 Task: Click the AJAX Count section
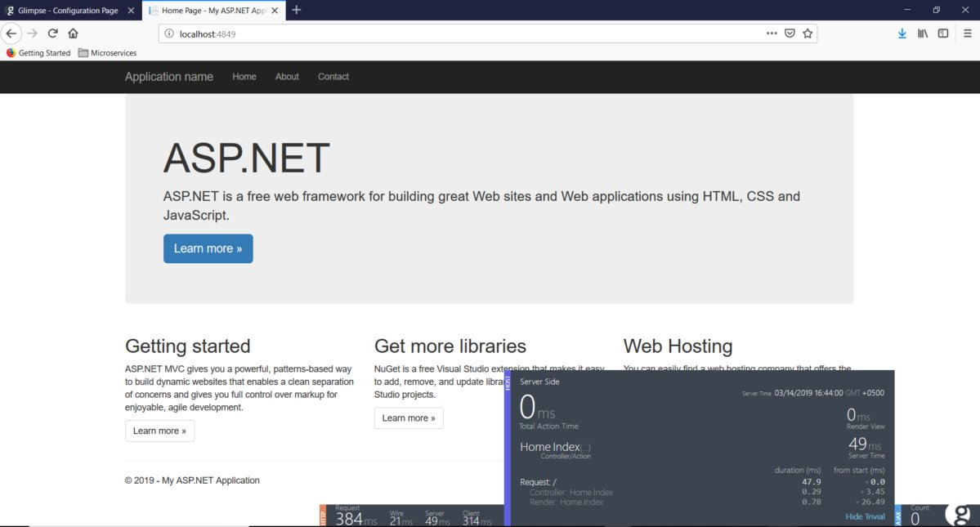(x=920, y=516)
